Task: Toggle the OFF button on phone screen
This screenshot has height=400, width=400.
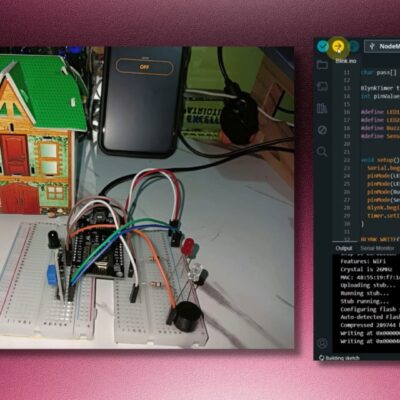Action: 144,67
